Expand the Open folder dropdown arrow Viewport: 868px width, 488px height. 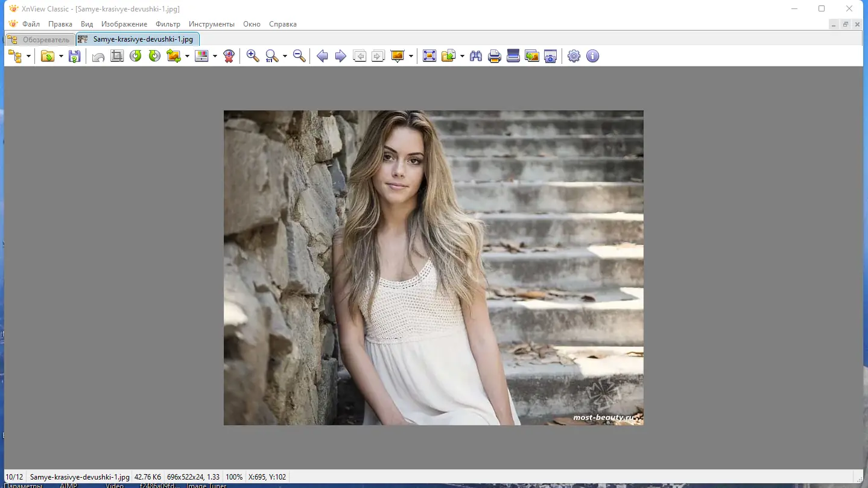[x=61, y=56]
